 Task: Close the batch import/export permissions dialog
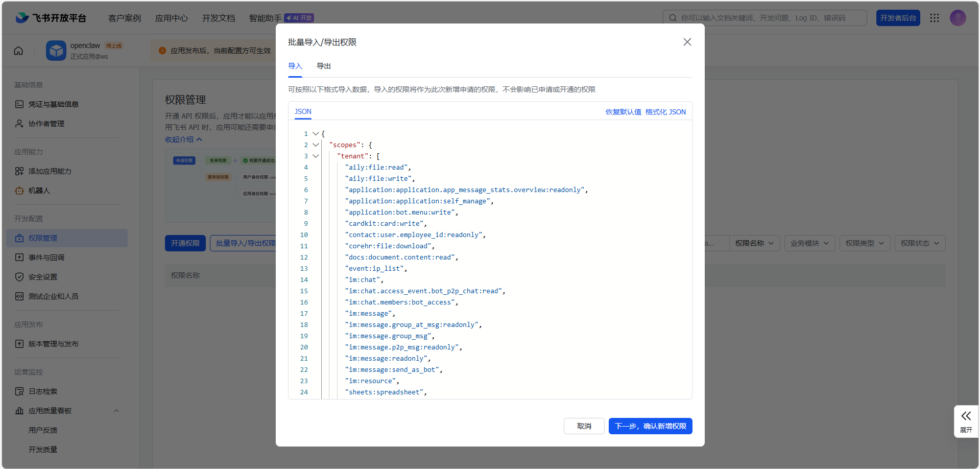click(x=687, y=42)
